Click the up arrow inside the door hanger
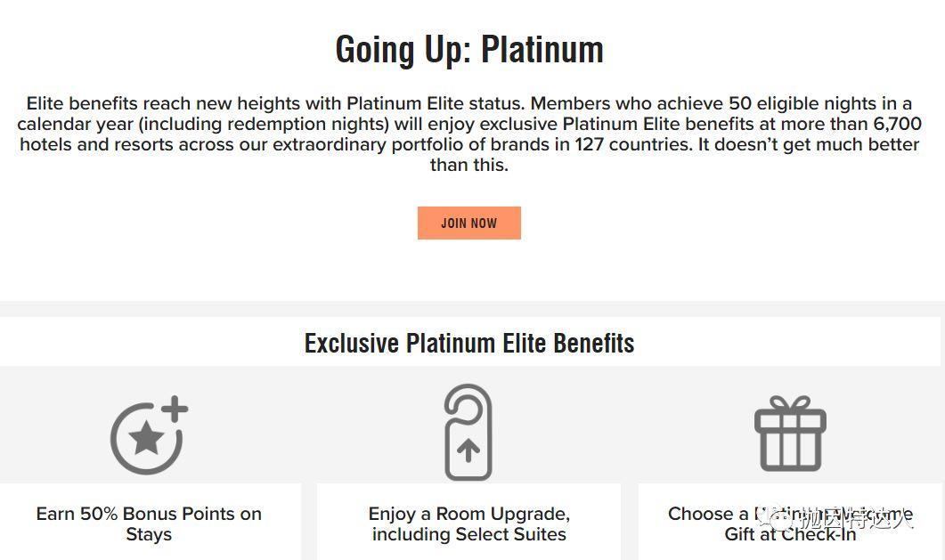 pos(468,450)
